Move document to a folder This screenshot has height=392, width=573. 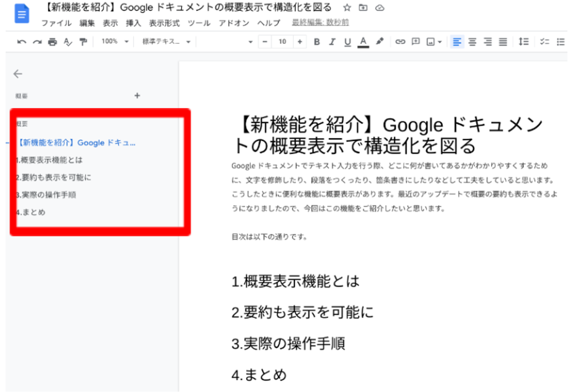click(363, 7)
